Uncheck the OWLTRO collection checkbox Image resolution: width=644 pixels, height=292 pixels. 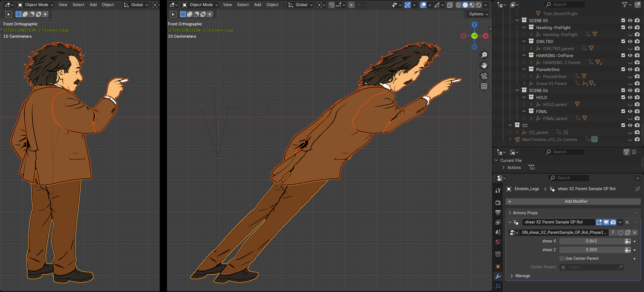(623, 41)
